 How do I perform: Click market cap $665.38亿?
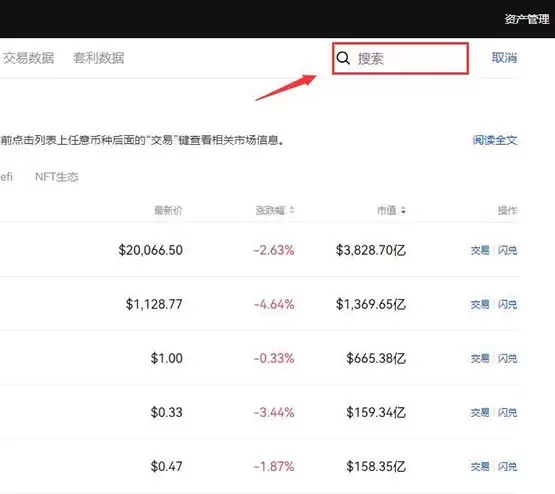pyautogui.click(x=376, y=358)
